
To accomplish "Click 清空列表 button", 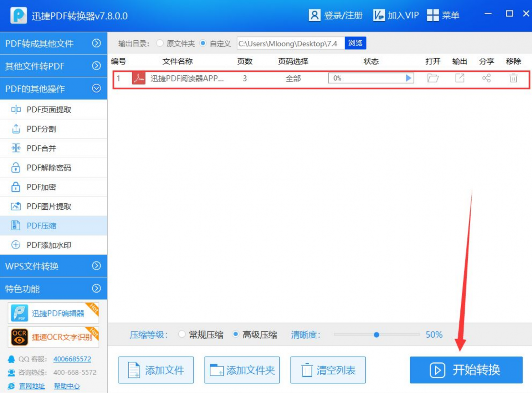I will click(328, 370).
